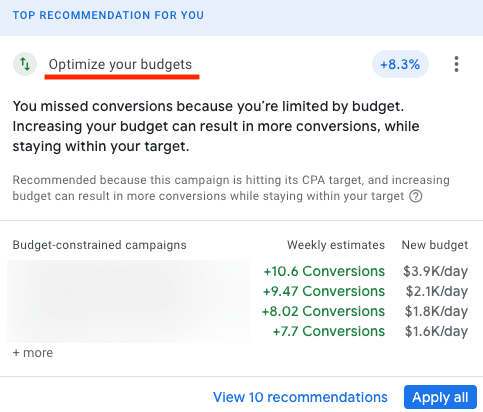Click the +8.3% optimization score badge
The image size is (483, 412).
(x=400, y=64)
